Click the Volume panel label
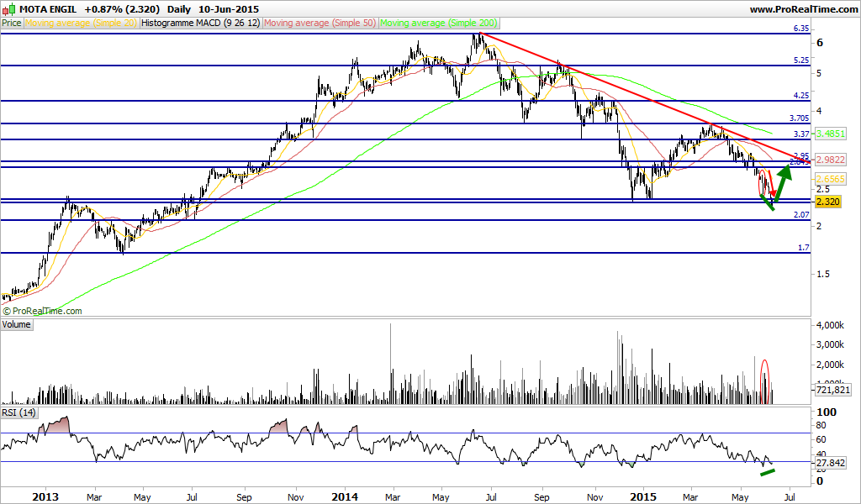 (17, 324)
